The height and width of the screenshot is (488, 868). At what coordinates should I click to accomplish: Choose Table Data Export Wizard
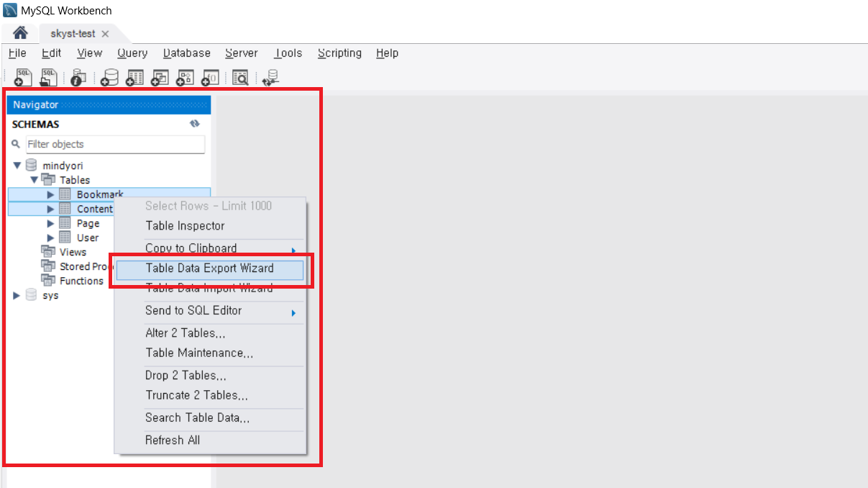point(210,268)
